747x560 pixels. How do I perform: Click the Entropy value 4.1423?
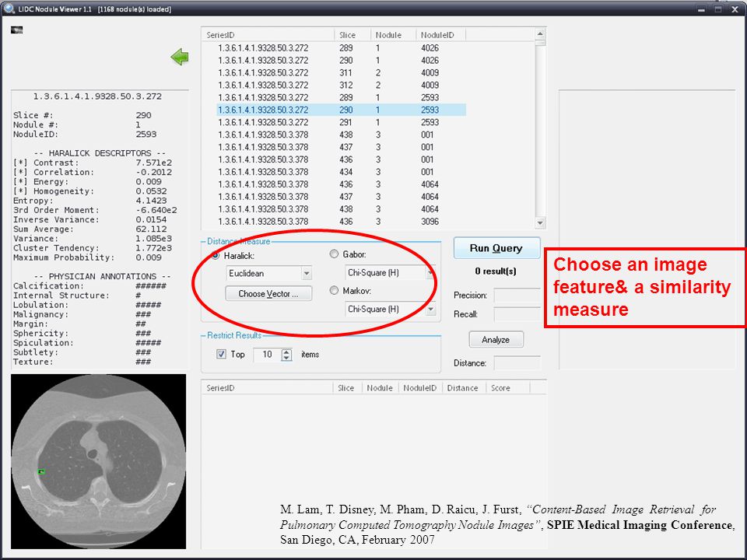[151, 201]
